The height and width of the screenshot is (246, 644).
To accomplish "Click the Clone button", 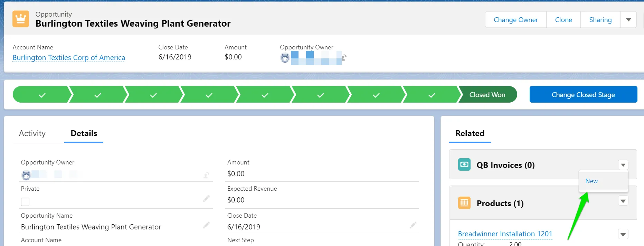I will [563, 20].
